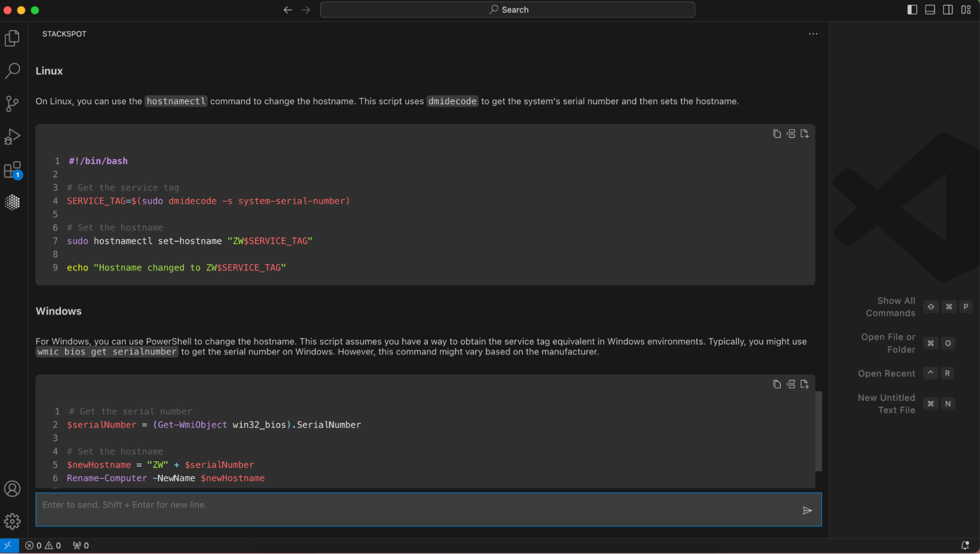Open the Explorer view in activity bar

click(x=12, y=38)
